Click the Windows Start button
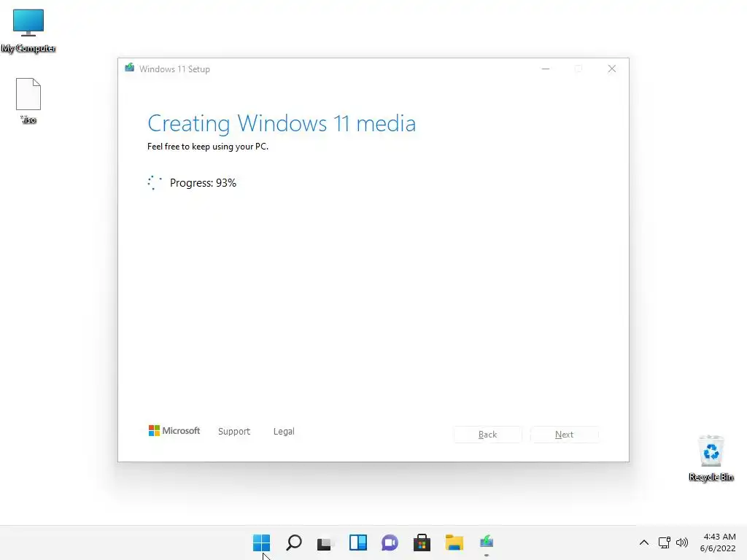 262,542
